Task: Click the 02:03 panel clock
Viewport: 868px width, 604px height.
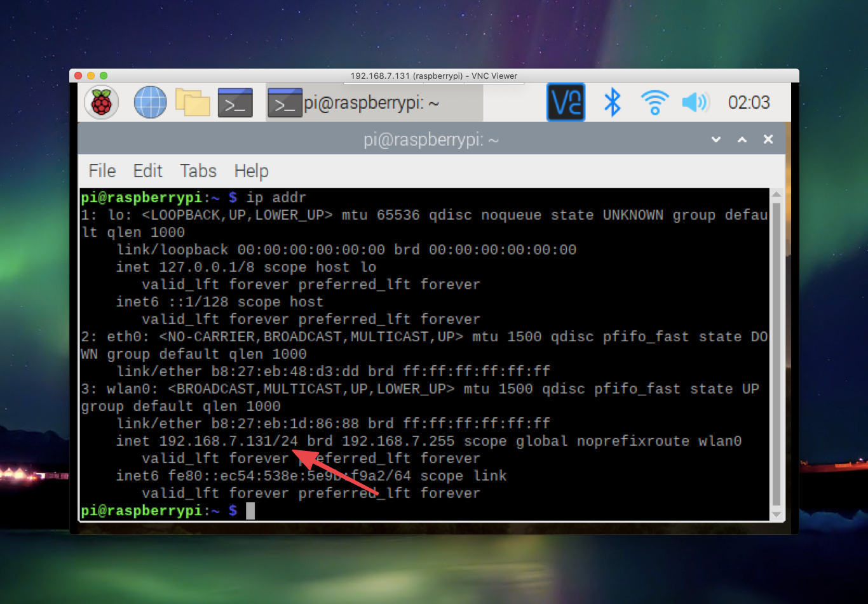Action: (749, 102)
